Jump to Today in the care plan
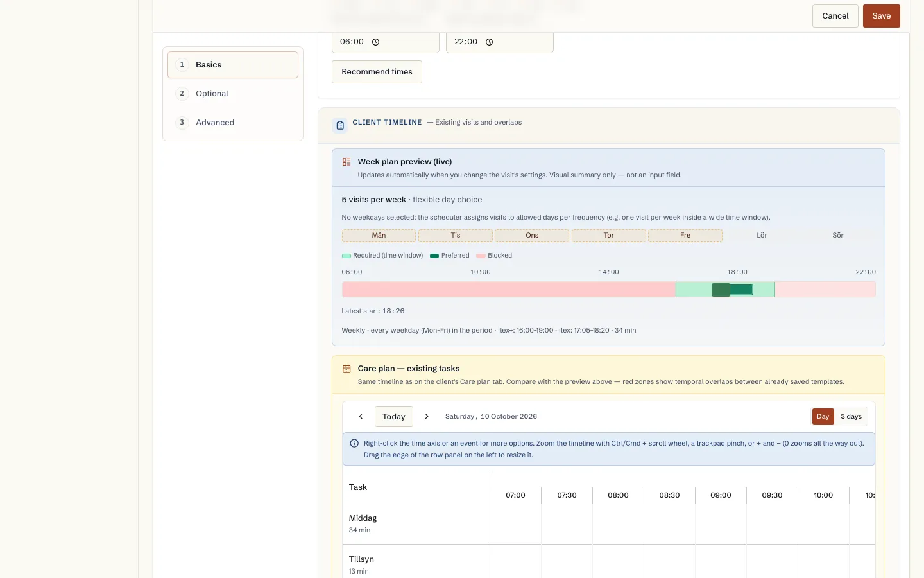 click(x=394, y=417)
